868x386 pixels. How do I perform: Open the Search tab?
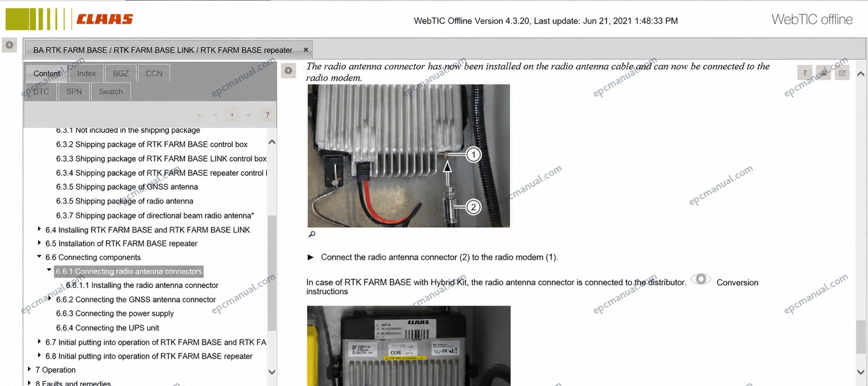[x=111, y=92]
